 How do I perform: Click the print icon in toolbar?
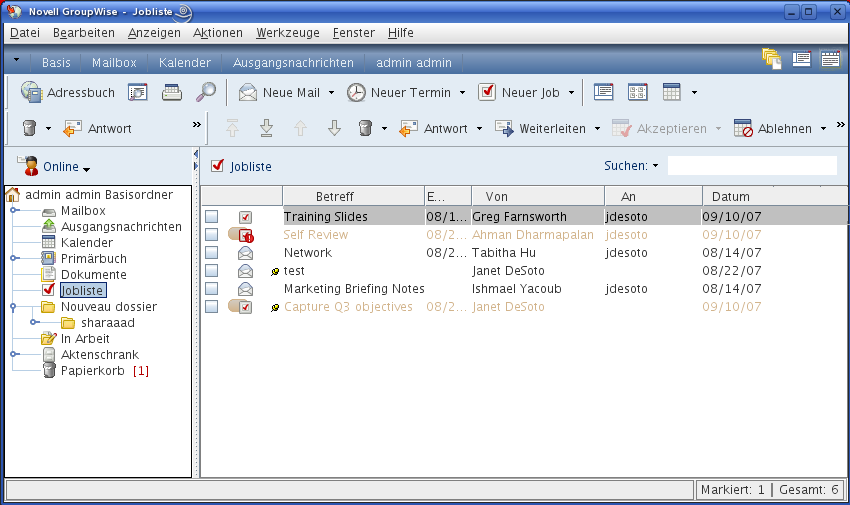(x=172, y=93)
